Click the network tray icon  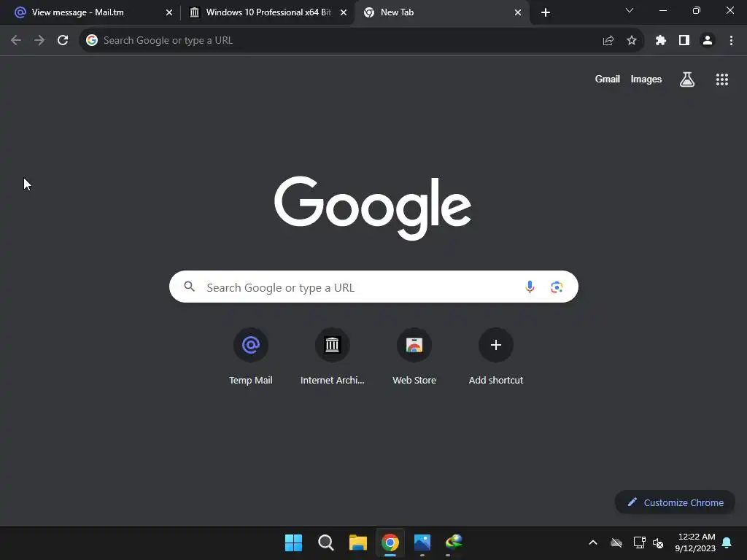click(x=639, y=542)
